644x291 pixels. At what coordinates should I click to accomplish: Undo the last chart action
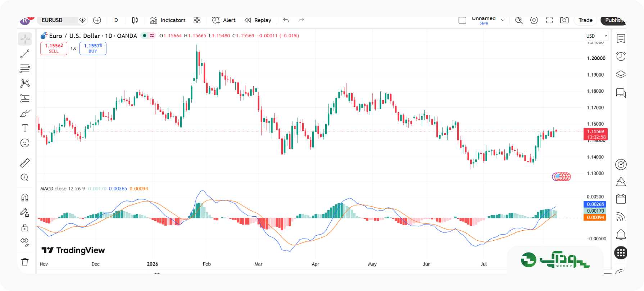pyautogui.click(x=286, y=20)
